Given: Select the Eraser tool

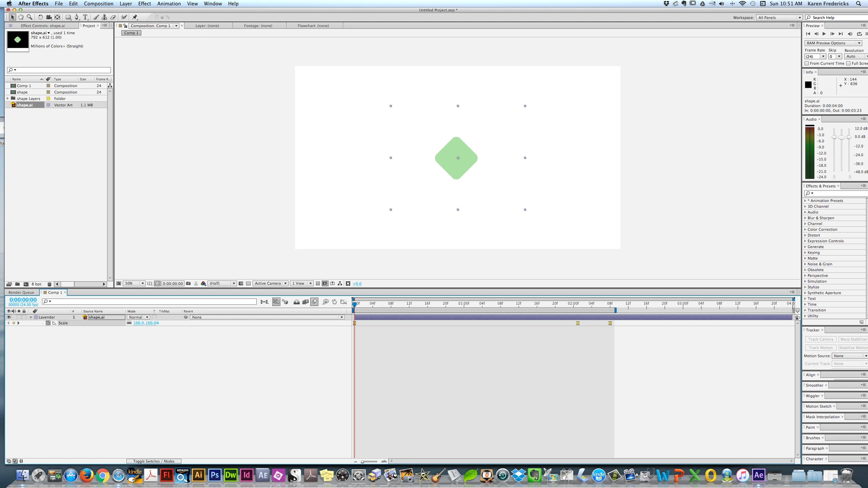Looking at the screenshot, I should coord(113,17).
